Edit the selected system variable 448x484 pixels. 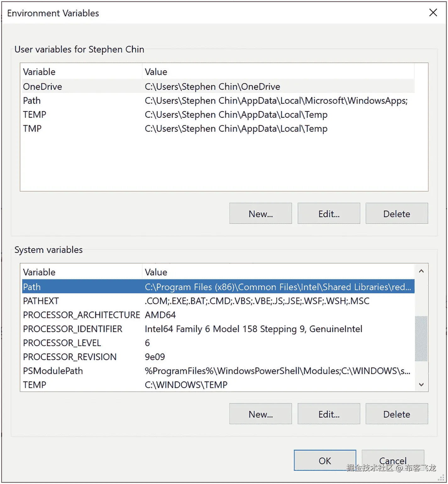point(329,414)
